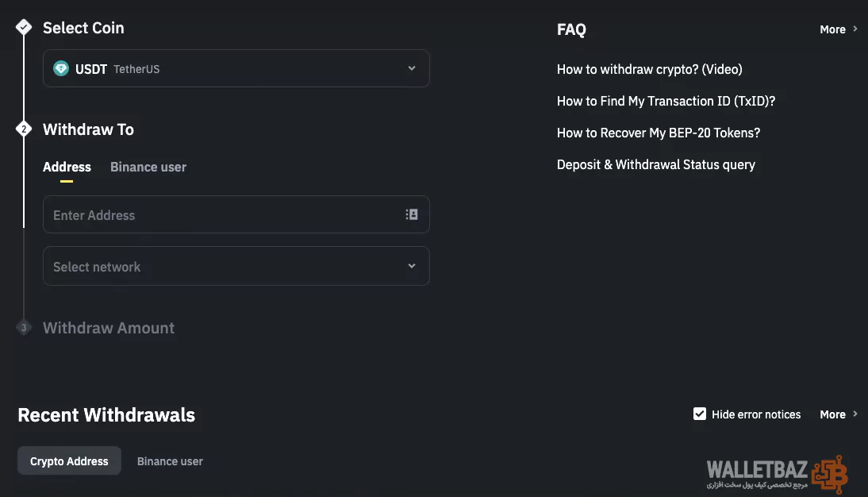Click the WalletBaz logo watermark
The image size is (868, 497).
776,474
